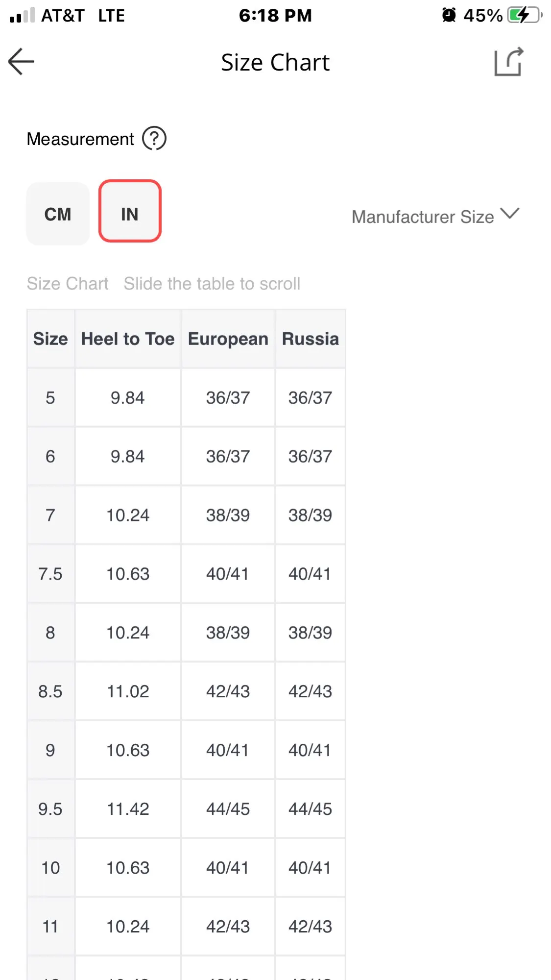Tap the Size Chart page title
The width and height of the screenshot is (551, 980).
pos(275,63)
